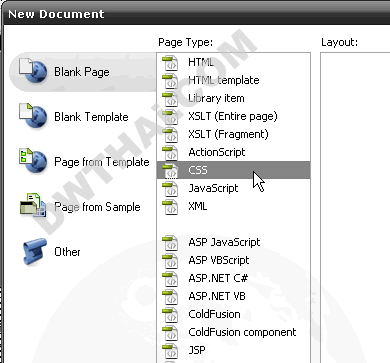Click the file icon beside CSS
The height and width of the screenshot is (363, 390).
tap(170, 171)
